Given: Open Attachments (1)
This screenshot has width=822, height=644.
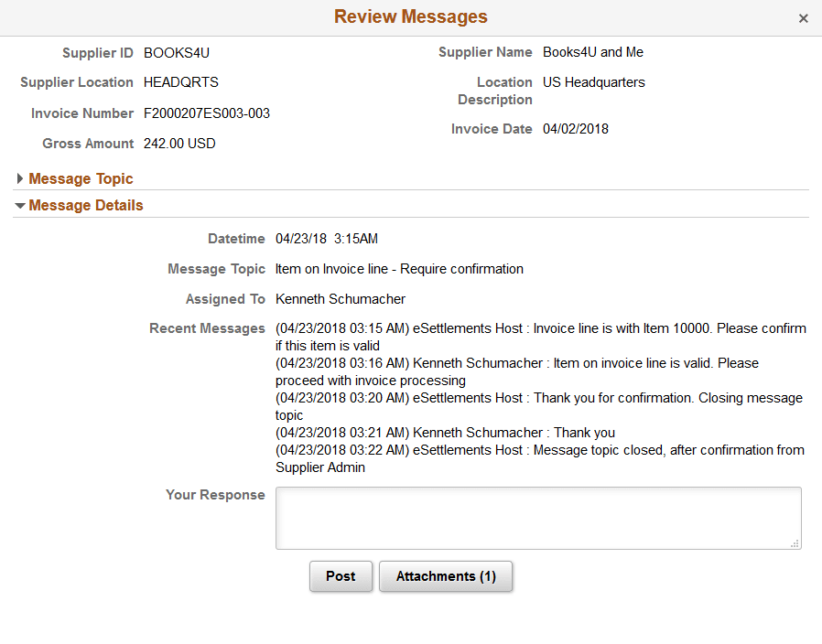Looking at the screenshot, I should (446, 576).
